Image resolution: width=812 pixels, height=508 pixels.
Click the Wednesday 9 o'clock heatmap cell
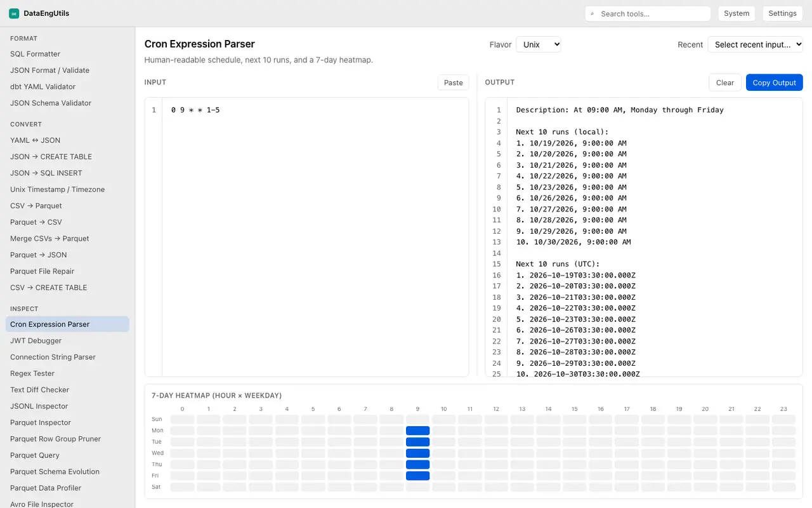pyautogui.click(x=418, y=453)
